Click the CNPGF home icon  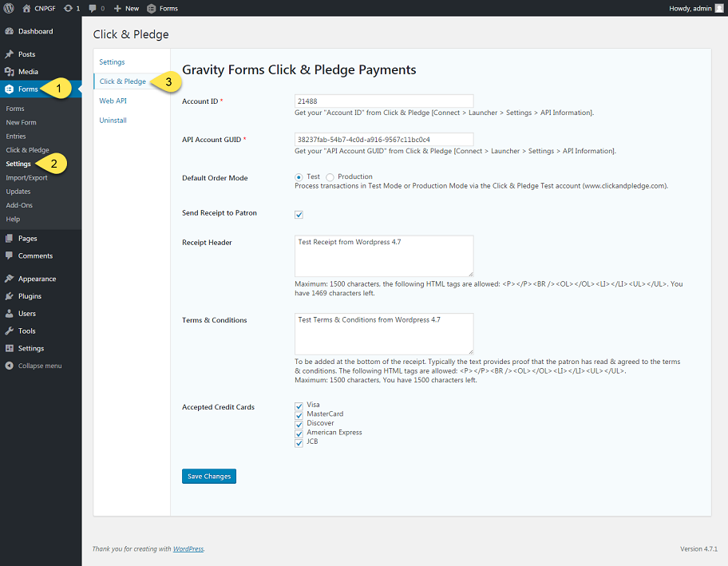coord(26,8)
